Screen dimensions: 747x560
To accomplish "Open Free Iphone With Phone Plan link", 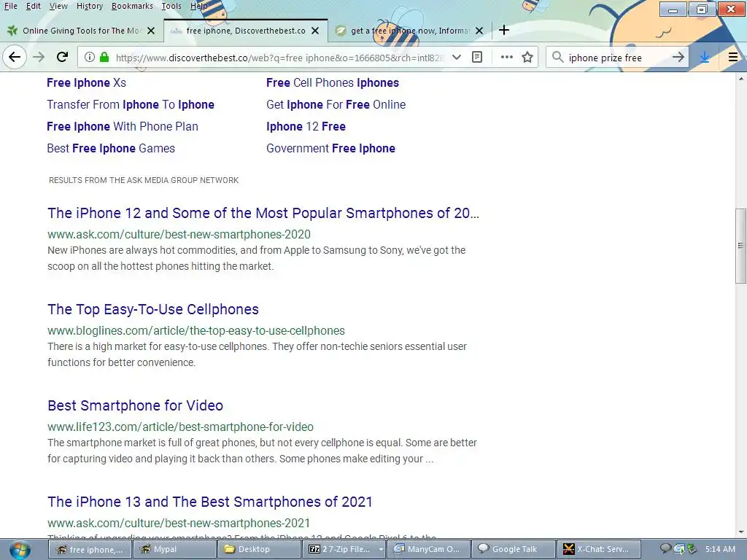I will [123, 127].
